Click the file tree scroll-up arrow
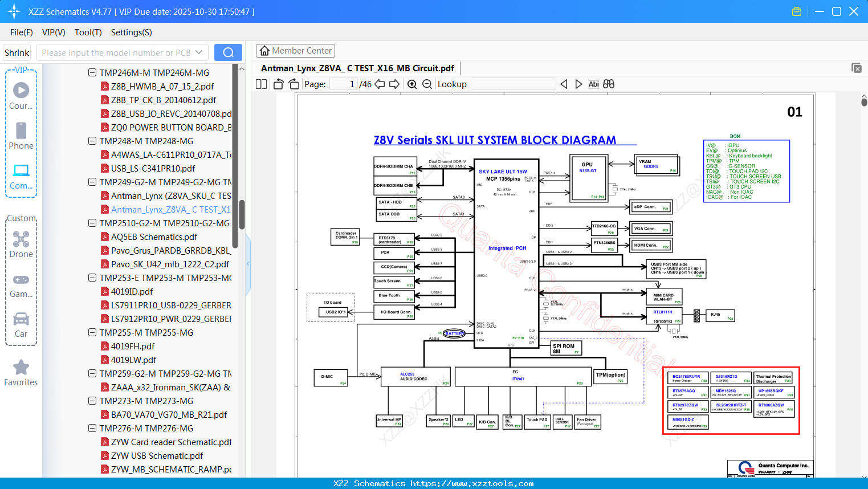 pyautogui.click(x=242, y=68)
